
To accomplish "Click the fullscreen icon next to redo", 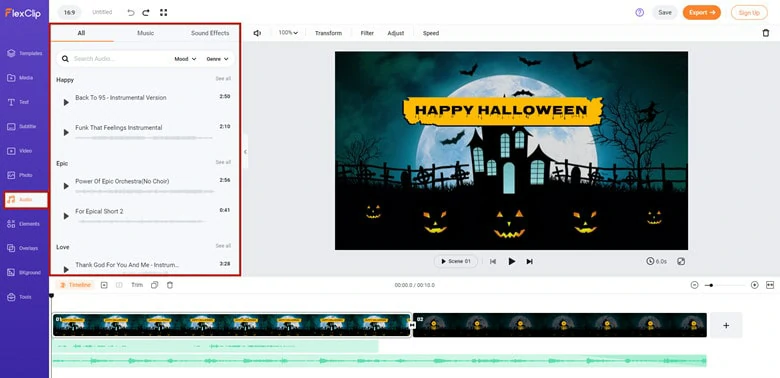I will (164, 12).
